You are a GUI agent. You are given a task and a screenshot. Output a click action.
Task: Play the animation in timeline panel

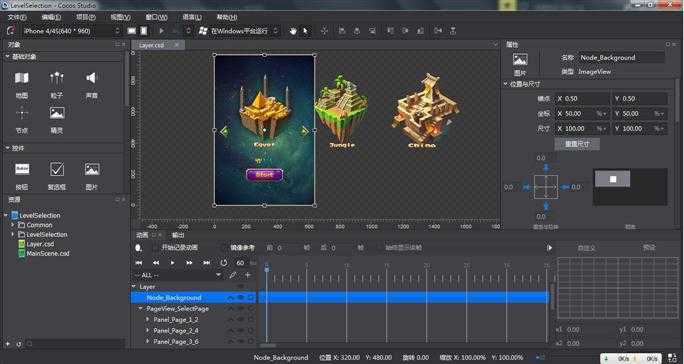pos(172,263)
